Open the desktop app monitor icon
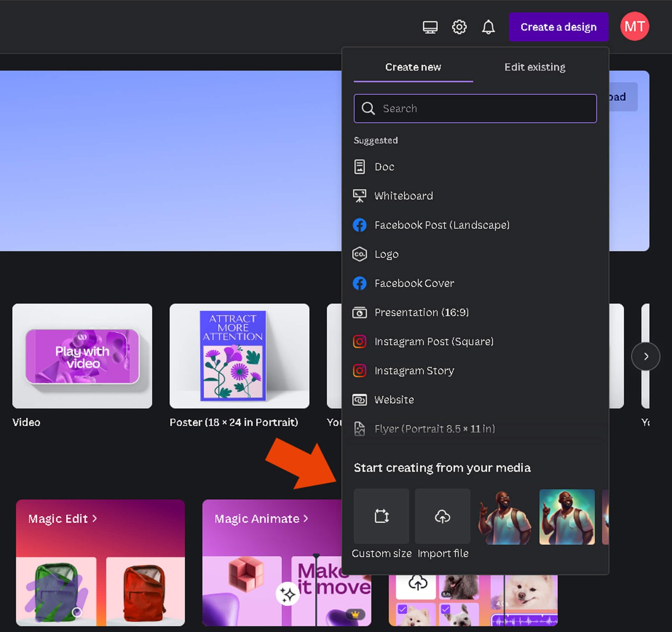 click(x=430, y=27)
